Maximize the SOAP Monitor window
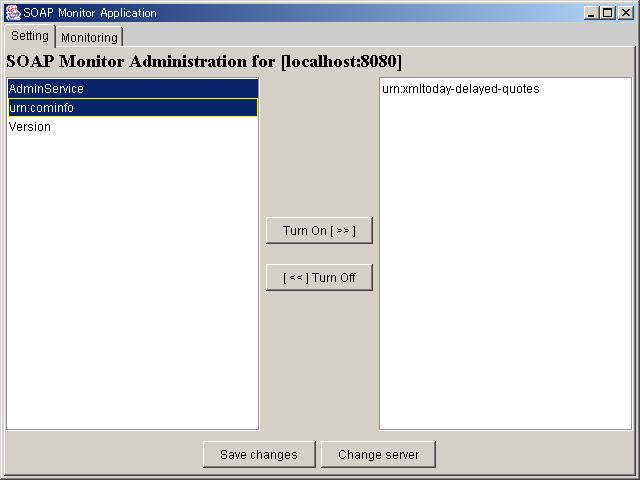Viewport: 640px width, 480px height. point(608,13)
